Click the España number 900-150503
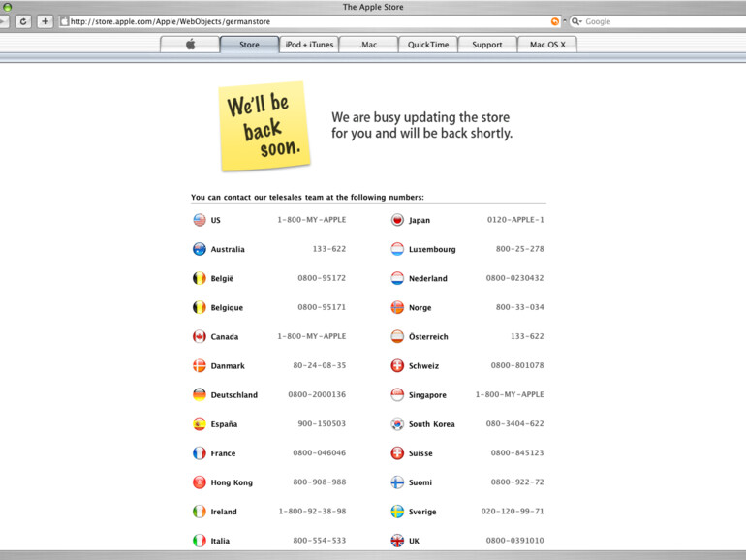 click(322, 423)
